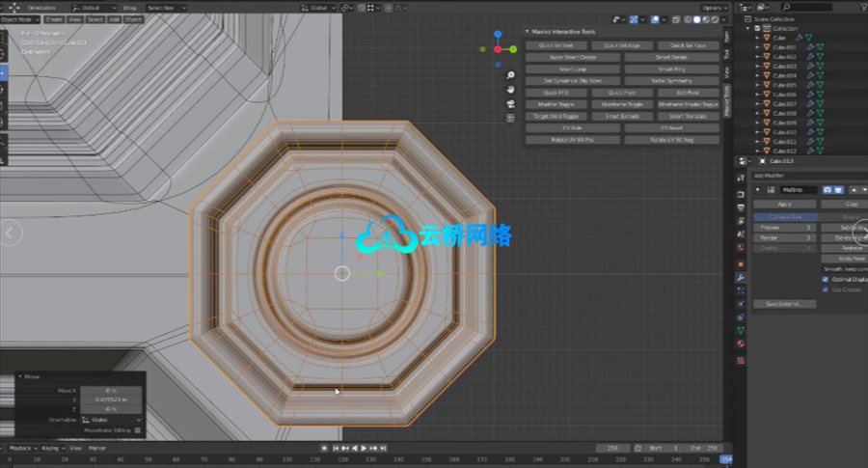Open the Options dropdown in header
868x468 pixels.
point(714,7)
